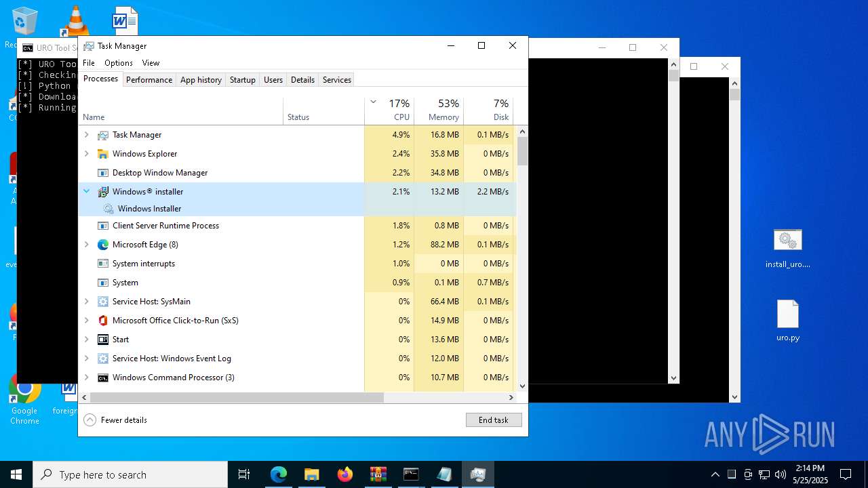This screenshot has height=488, width=868.
Task: Select the install_uro desktop file icon
Action: [787, 241]
